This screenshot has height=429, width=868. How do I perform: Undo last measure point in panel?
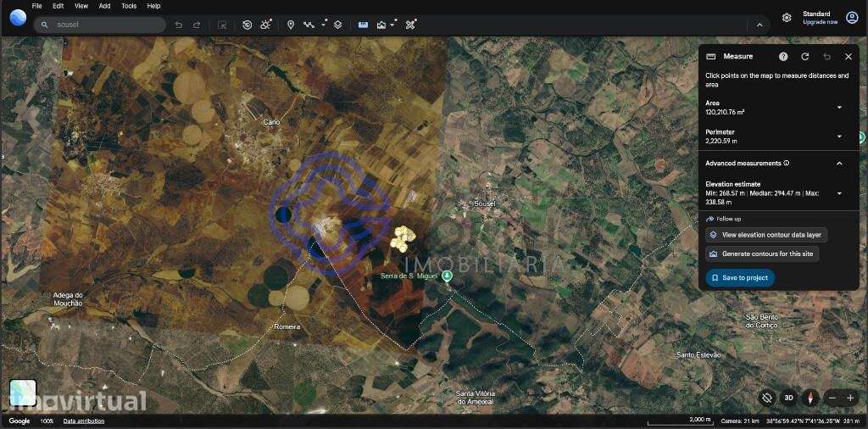click(x=827, y=57)
